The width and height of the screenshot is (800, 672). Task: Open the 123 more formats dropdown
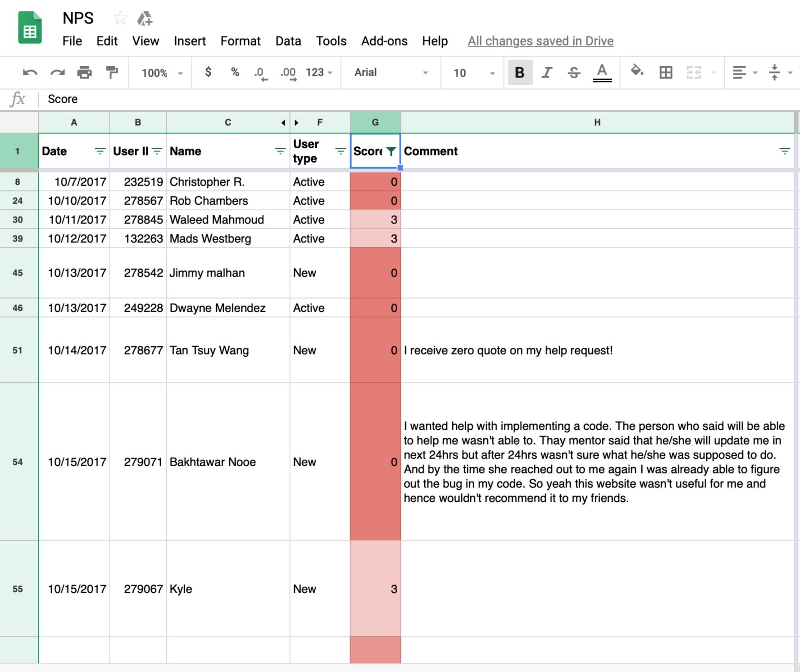point(319,73)
